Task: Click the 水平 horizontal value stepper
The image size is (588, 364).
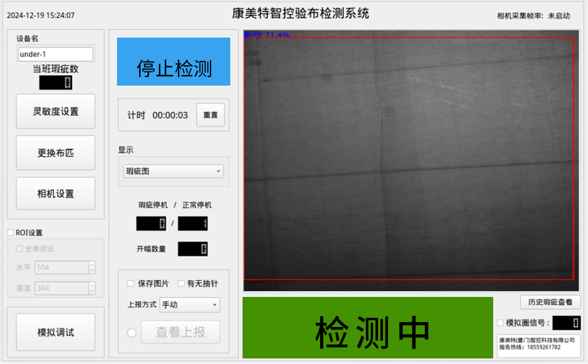Action: (92, 267)
